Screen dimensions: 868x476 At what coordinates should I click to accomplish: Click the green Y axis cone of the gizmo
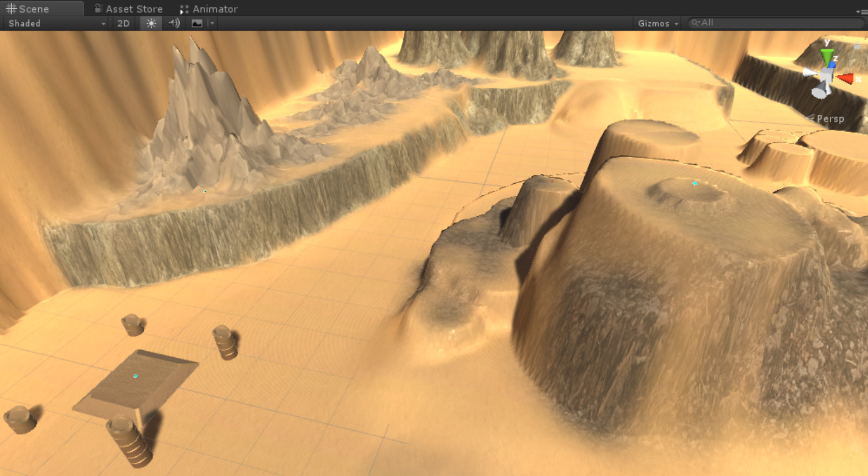click(827, 56)
